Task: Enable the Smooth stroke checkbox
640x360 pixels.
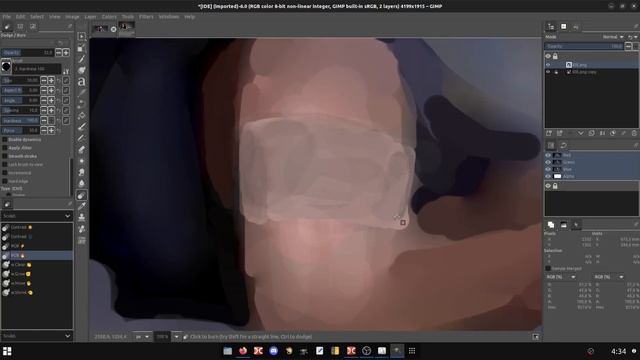Action: (x=5, y=156)
